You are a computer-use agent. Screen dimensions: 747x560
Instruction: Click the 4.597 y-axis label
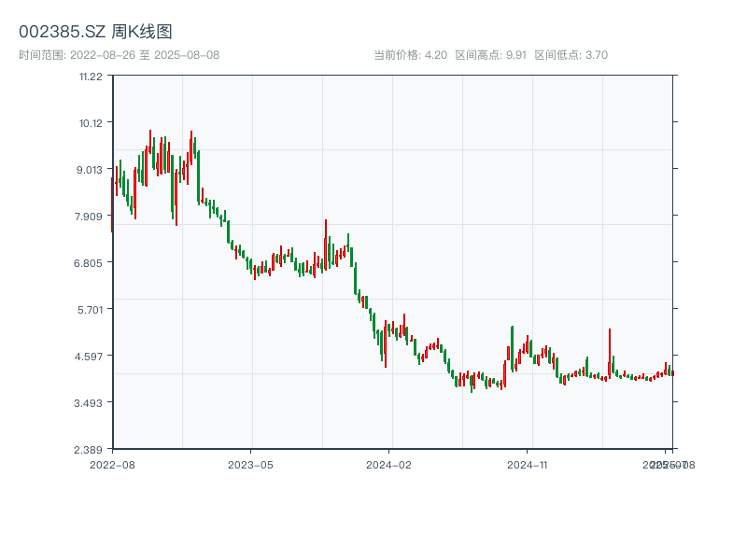click(x=91, y=356)
